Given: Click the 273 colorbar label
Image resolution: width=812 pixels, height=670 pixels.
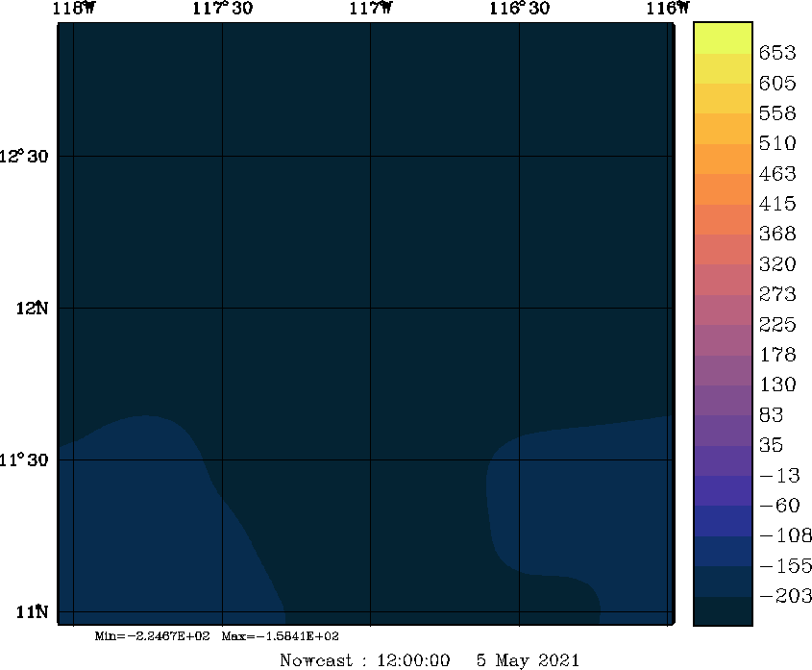Looking at the screenshot, I should point(777,294).
